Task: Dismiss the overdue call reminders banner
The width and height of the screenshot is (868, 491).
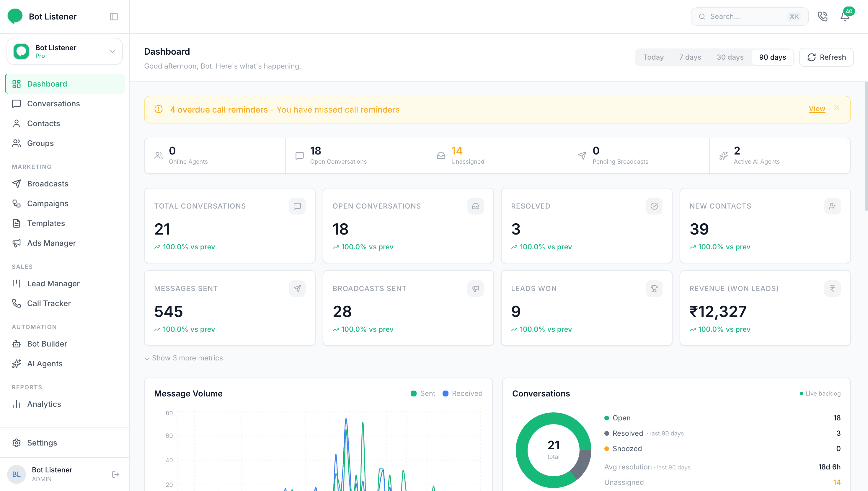Action: (837, 108)
